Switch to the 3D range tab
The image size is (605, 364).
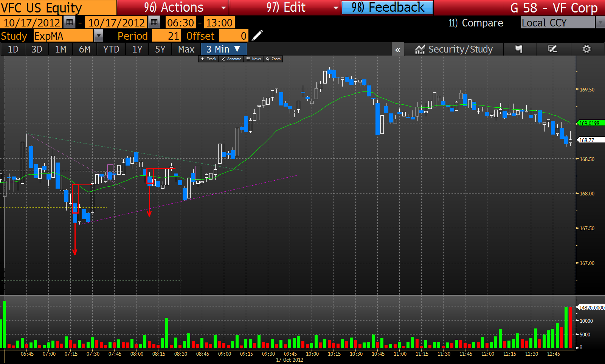point(37,49)
